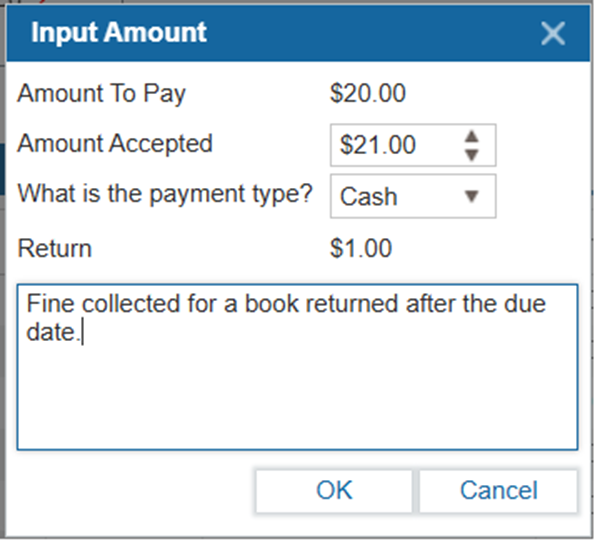Image resolution: width=600 pixels, height=549 pixels.
Task: Click the Input Amount title text
Action: pos(118,33)
